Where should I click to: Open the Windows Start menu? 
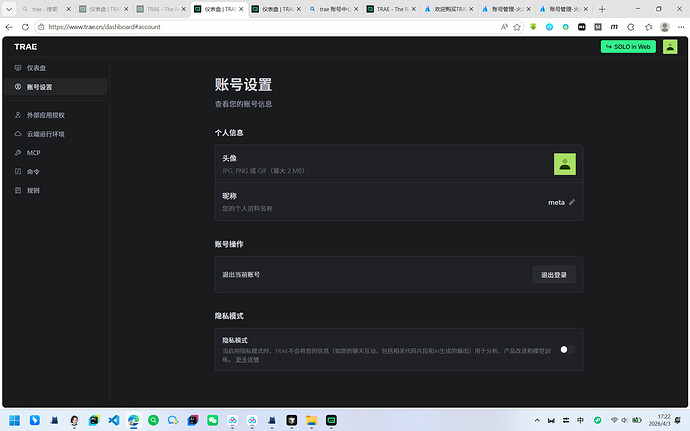coord(16,420)
